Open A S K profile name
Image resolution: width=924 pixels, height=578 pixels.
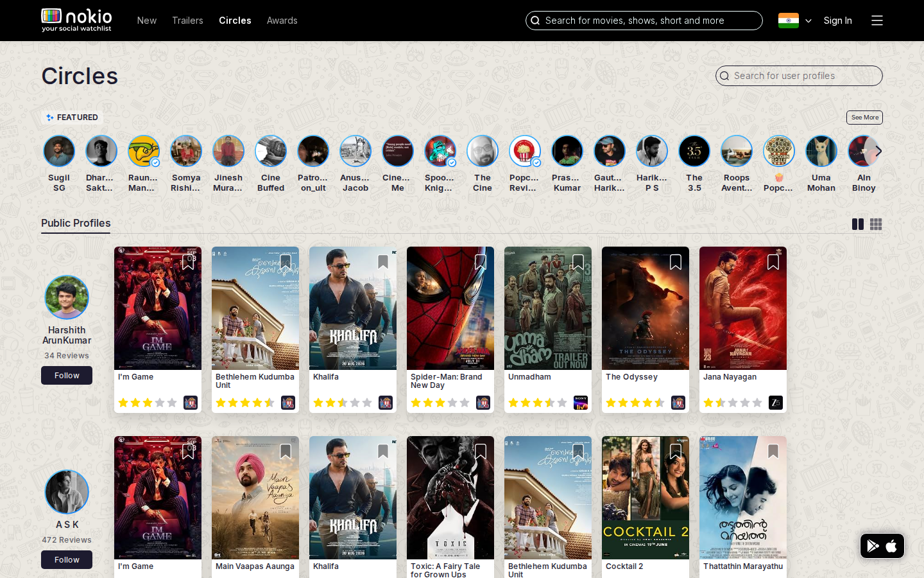tap(67, 525)
